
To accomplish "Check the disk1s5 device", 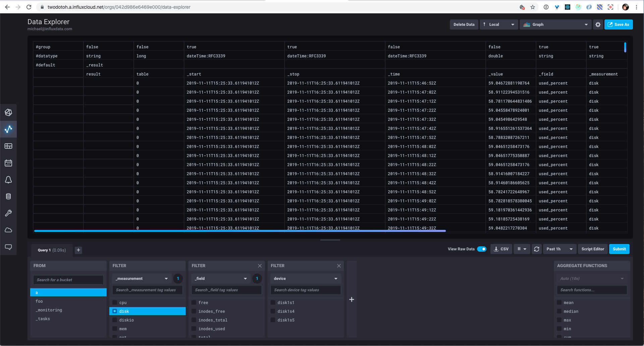I will [x=273, y=320].
